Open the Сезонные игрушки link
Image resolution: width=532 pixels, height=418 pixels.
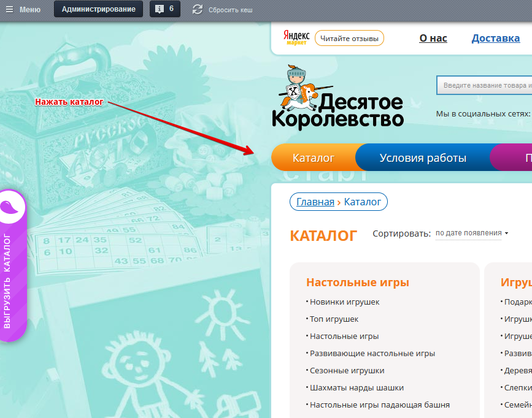point(347,371)
